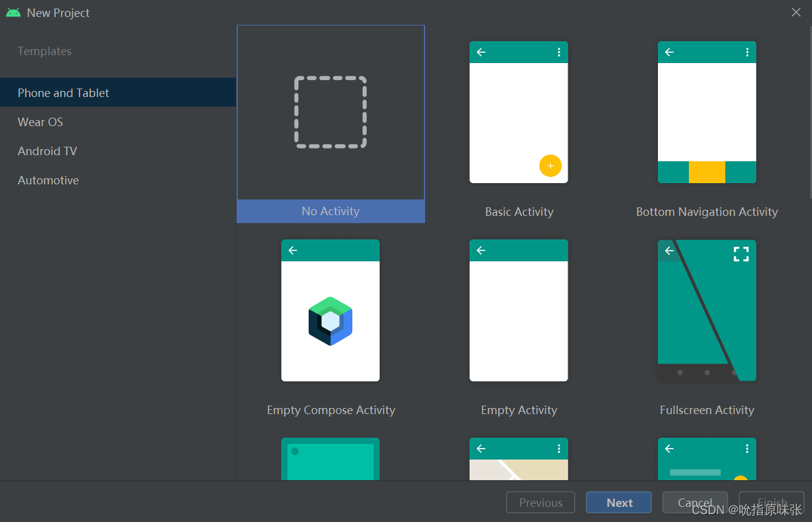Screen dimensions: 812x522
Task: Select the No Activity template
Action: click(x=331, y=124)
